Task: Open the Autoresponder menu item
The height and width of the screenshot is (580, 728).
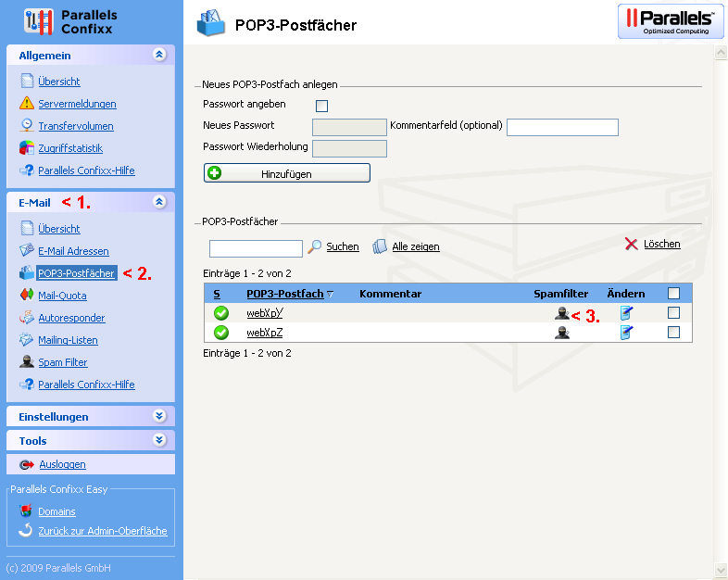Action: click(x=71, y=318)
